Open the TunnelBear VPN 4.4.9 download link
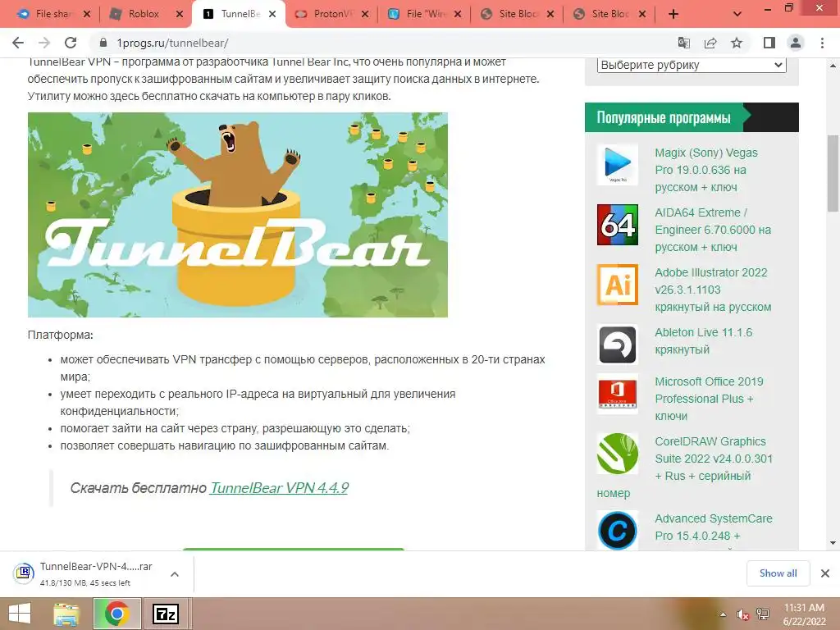Viewport: 840px width, 630px height. [x=279, y=488]
